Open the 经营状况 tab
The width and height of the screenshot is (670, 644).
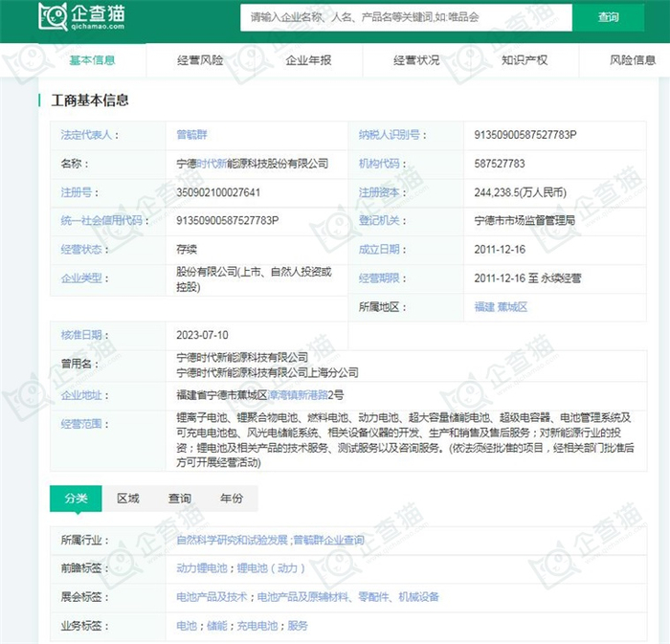[416, 60]
